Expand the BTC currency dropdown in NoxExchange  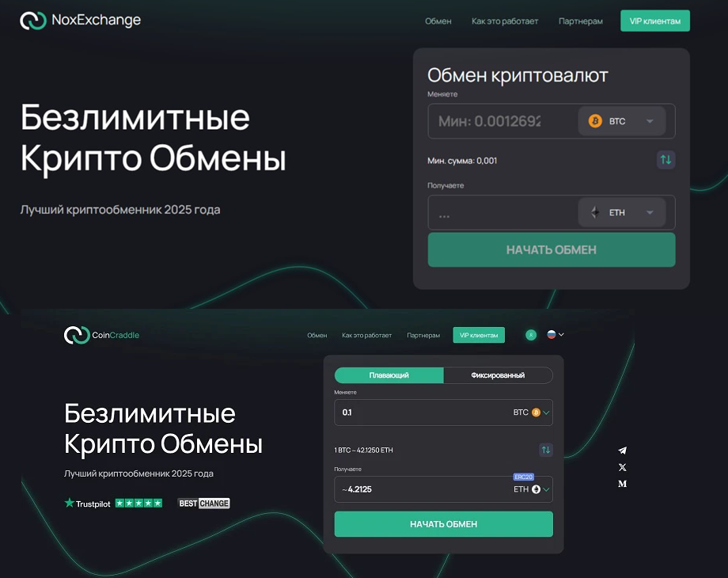click(622, 121)
